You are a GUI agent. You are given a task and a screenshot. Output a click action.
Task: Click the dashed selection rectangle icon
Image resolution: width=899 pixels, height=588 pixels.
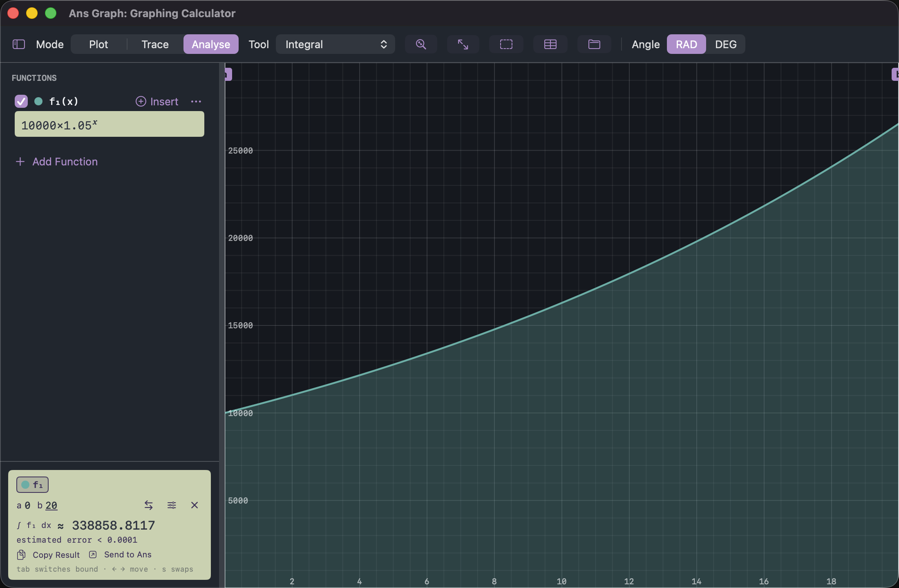point(506,44)
